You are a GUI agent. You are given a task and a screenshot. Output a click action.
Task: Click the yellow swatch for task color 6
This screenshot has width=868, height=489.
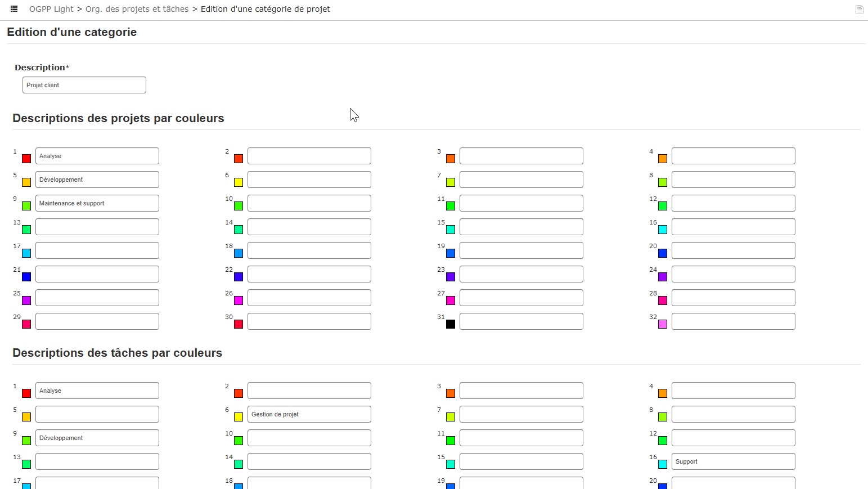pos(239,417)
